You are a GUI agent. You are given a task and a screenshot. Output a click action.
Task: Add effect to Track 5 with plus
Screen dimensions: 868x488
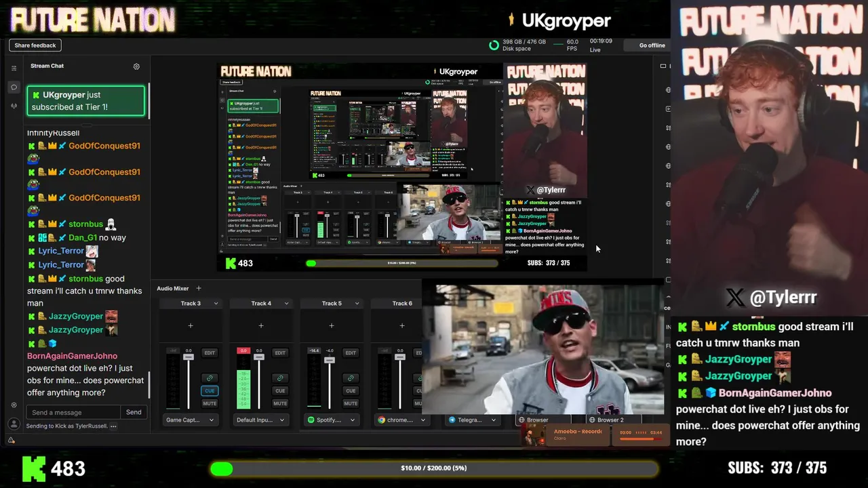tap(332, 326)
